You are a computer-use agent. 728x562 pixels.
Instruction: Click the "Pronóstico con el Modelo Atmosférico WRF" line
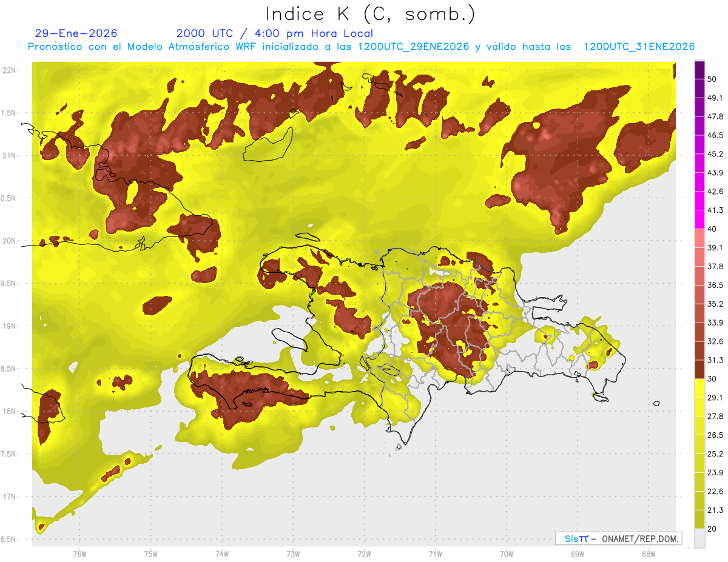pos(361,47)
